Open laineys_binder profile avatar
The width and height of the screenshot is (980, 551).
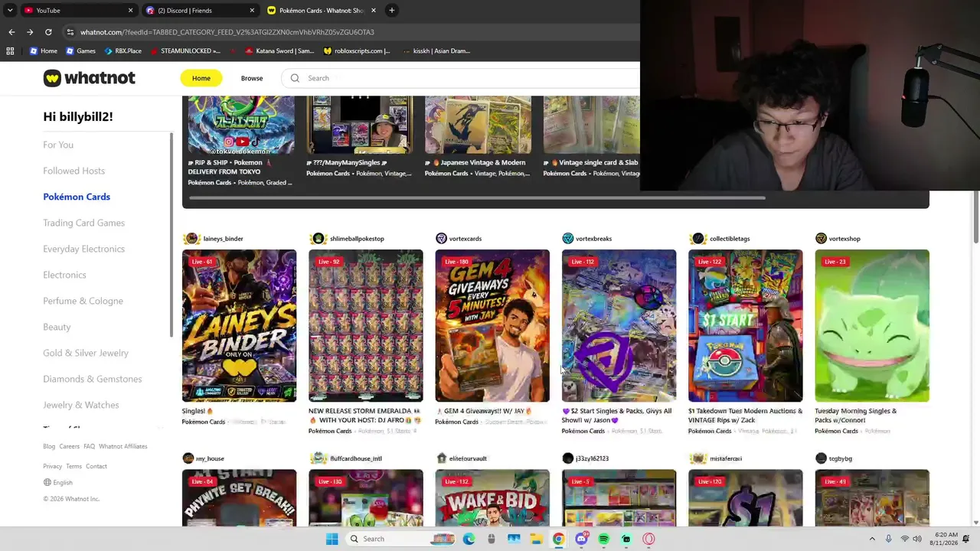[191, 239]
